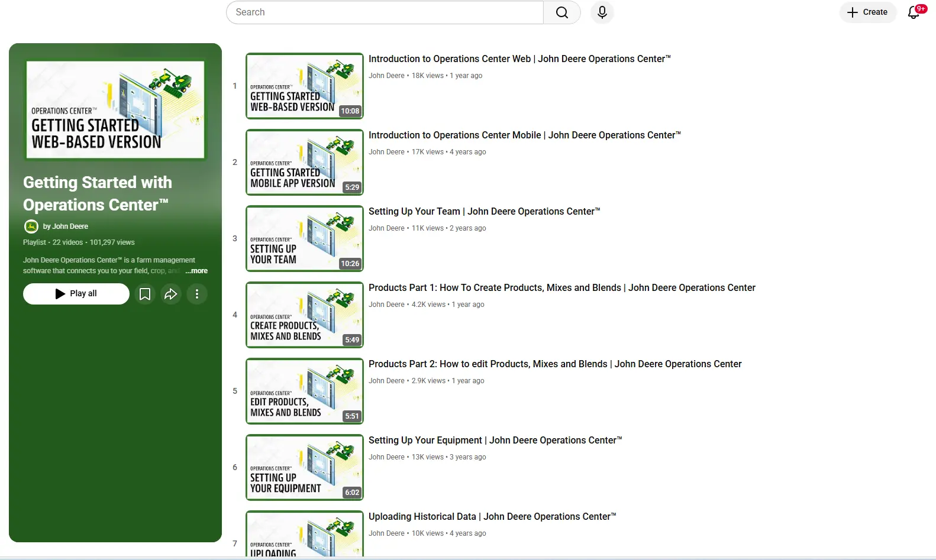Click Setting Up Your Equipment thumbnail
Screen dimensions: 936x560
(304, 467)
